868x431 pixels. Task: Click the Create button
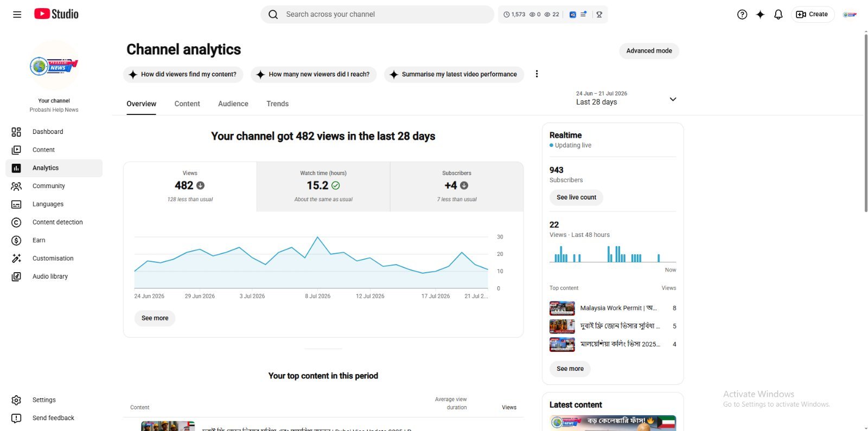pyautogui.click(x=812, y=15)
